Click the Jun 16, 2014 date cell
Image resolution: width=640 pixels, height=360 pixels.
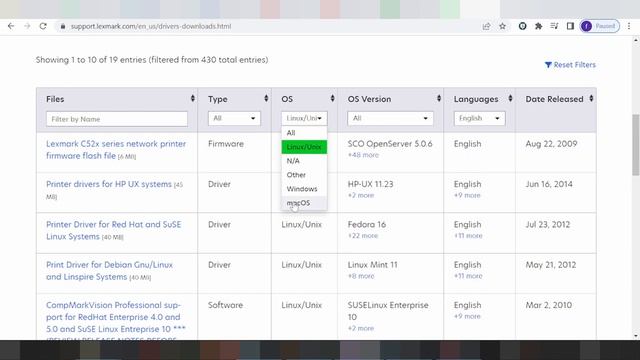pyautogui.click(x=549, y=184)
